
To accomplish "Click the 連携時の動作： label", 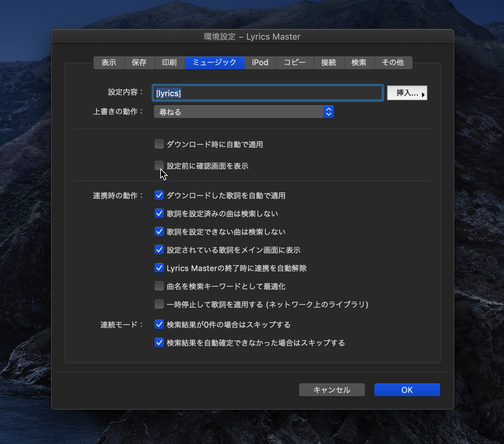I will (119, 196).
